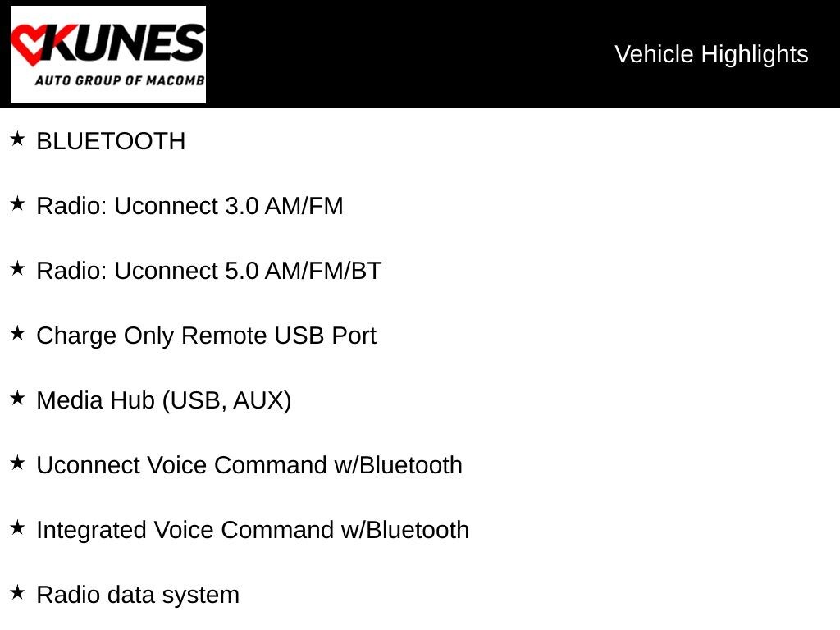840x630 pixels.
Task: Select the Radio: Uconnect 5.0 AM/FM/BT text
Action: coord(208,271)
